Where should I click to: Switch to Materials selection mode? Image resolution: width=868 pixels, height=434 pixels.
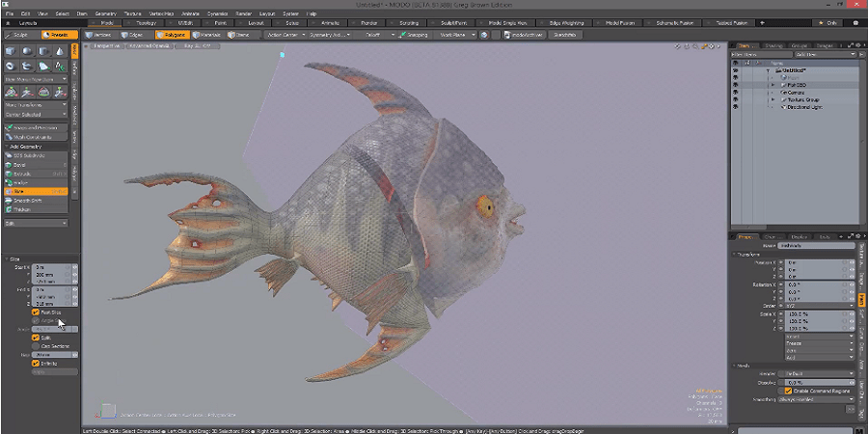point(207,35)
